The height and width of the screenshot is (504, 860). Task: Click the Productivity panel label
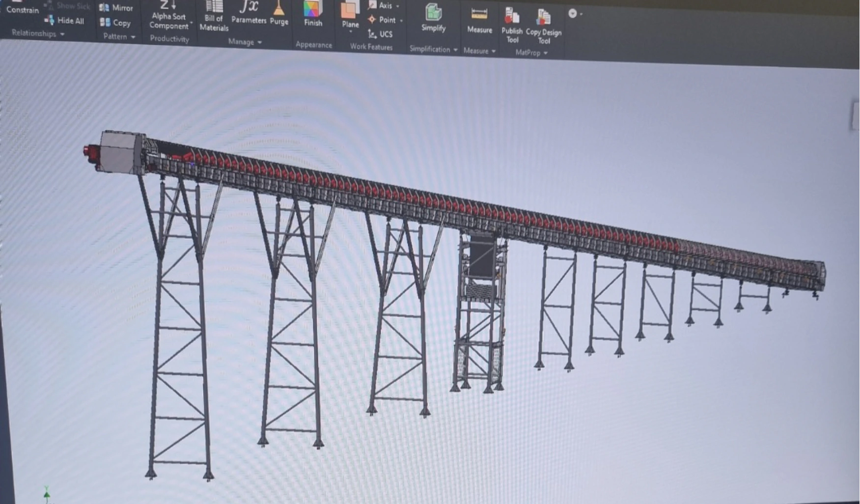point(169,38)
